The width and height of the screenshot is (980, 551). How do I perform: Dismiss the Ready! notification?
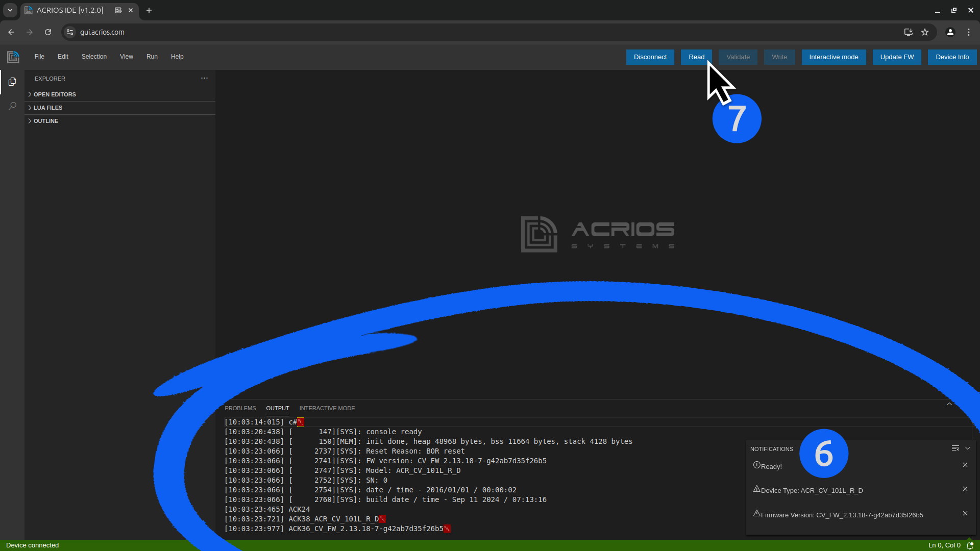[965, 465]
